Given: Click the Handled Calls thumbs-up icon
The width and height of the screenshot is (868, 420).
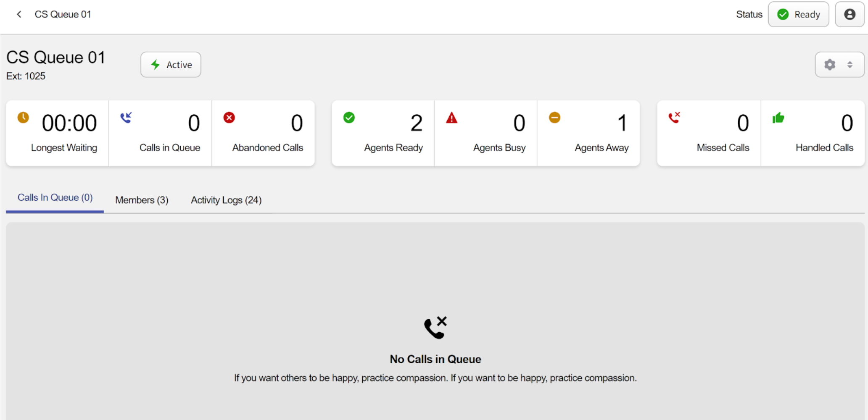Looking at the screenshot, I should click(x=778, y=118).
